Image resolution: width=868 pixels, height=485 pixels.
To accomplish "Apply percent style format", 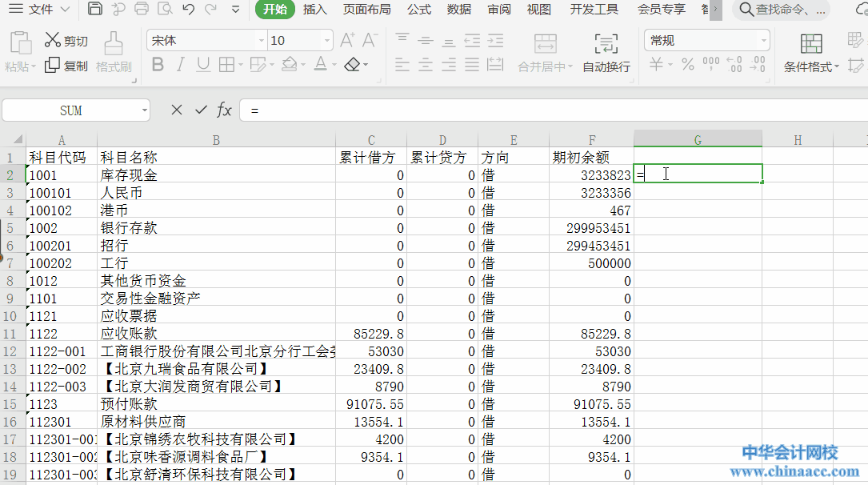I will (x=687, y=64).
